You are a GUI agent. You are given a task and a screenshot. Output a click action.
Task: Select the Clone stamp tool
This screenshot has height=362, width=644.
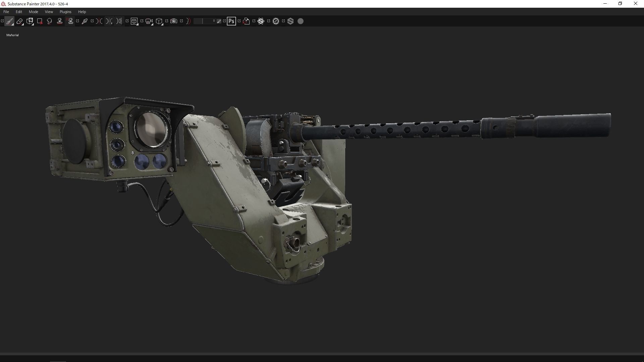click(x=59, y=21)
